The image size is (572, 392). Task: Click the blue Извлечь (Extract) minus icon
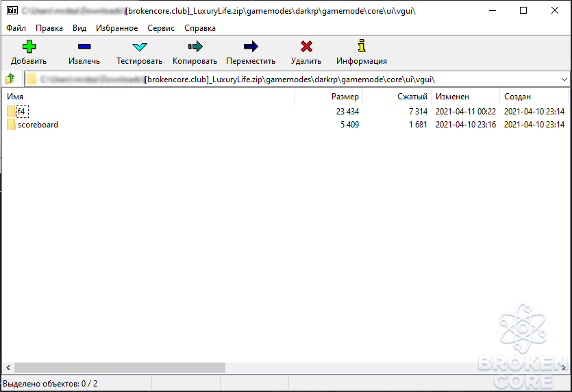84,47
